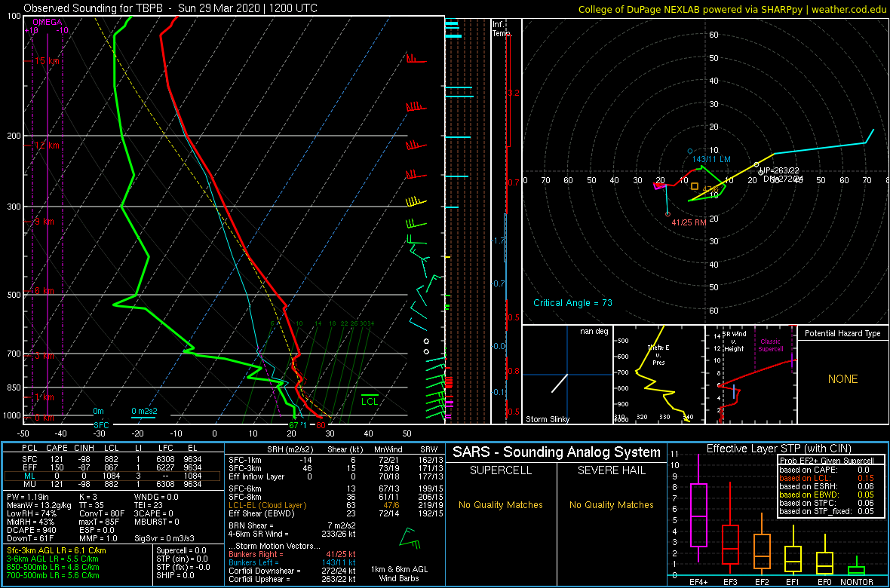Click the DCAPE = 940 value
Image resolution: width=890 pixels, height=588 pixels.
[31, 529]
